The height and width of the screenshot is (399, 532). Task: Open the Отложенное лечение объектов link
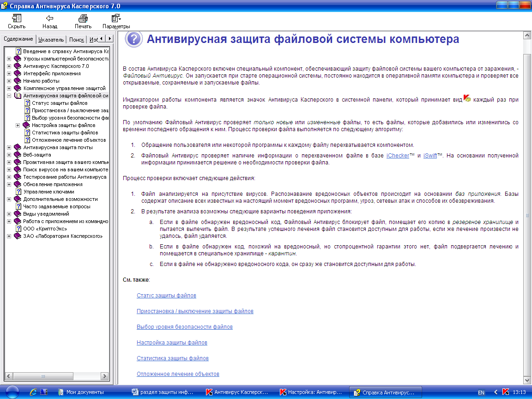pyautogui.click(x=178, y=374)
